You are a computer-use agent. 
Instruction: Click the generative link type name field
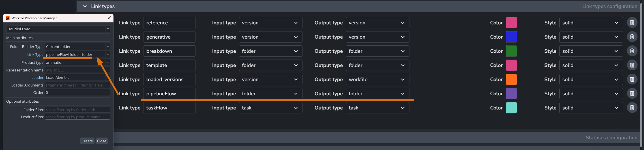click(x=169, y=37)
